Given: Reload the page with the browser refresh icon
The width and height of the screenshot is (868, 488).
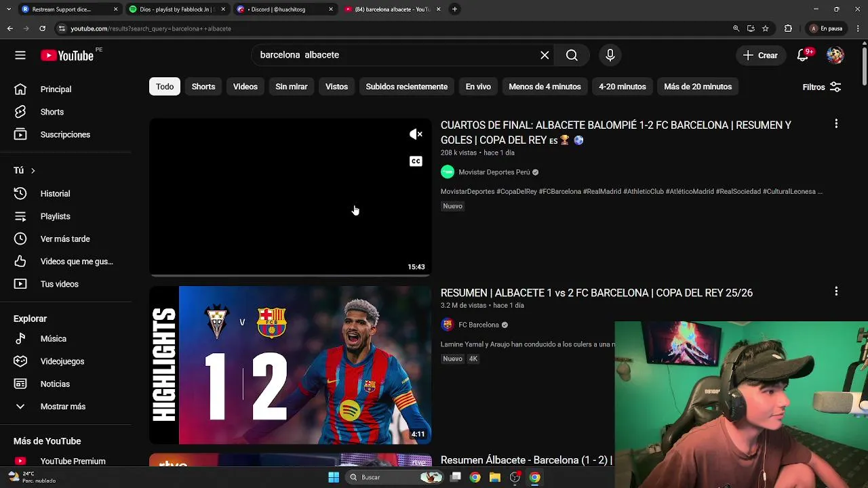Looking at the screenshot, I should tap(42, 28).
